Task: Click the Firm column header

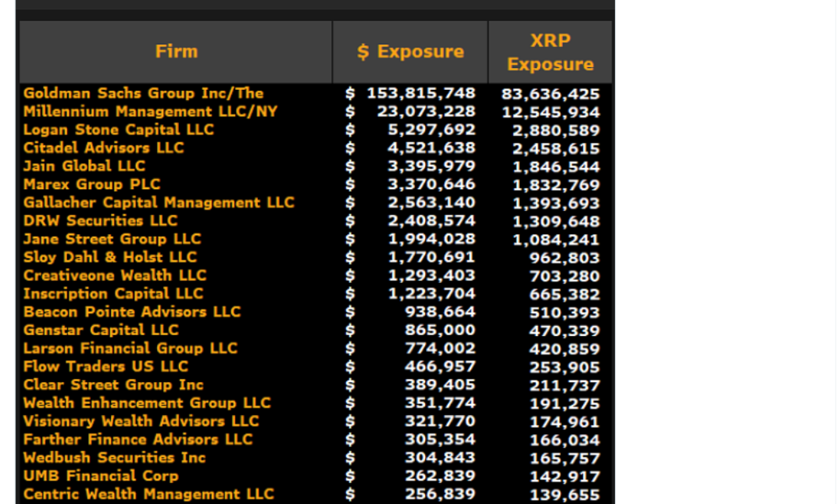Action: [x=176, y=52]
